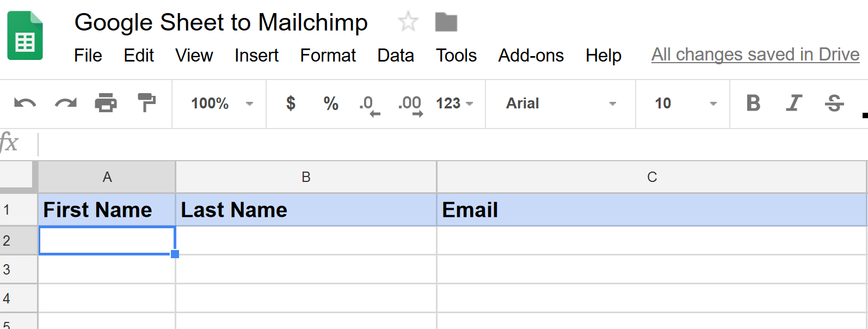Open the Edit menu
The height and width of the screenshot is (329, 868).
point(139,55)
